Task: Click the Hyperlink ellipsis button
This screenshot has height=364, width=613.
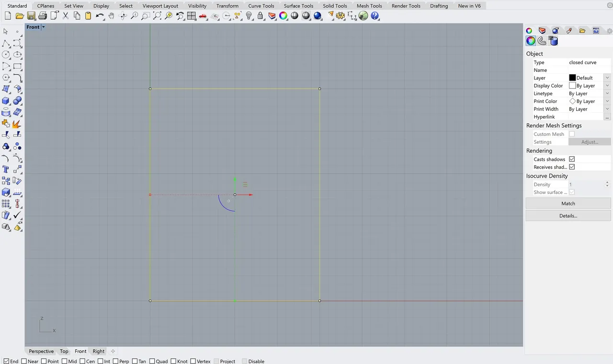Action: pyautogui.click(x=607, y=117)
